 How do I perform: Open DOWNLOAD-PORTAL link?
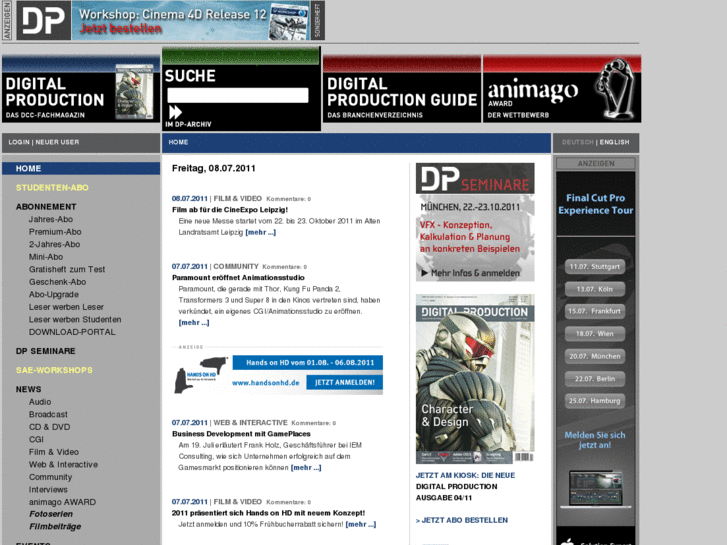[72, 332]
